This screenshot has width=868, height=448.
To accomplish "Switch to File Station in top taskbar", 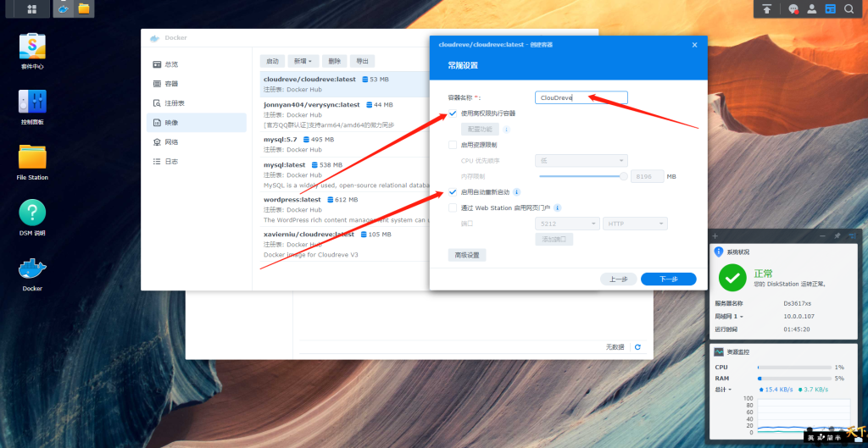I will (x=84, y=8).
